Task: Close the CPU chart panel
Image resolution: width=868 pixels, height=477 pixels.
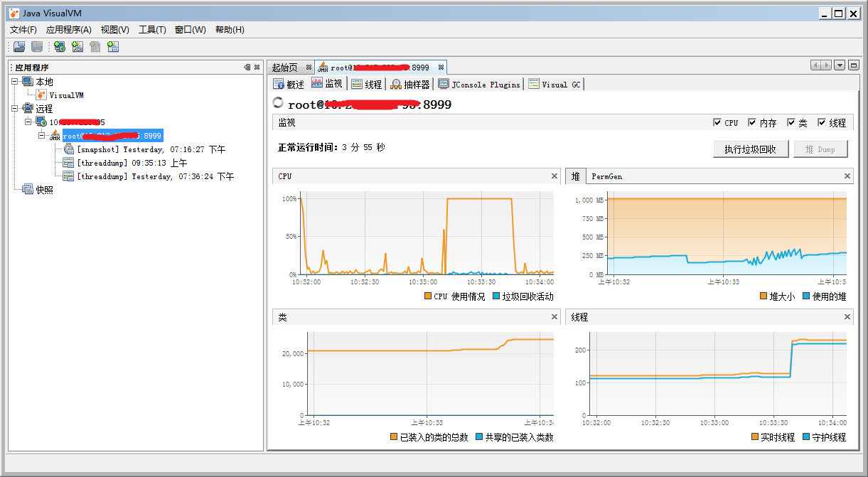Action: [554, 176]
